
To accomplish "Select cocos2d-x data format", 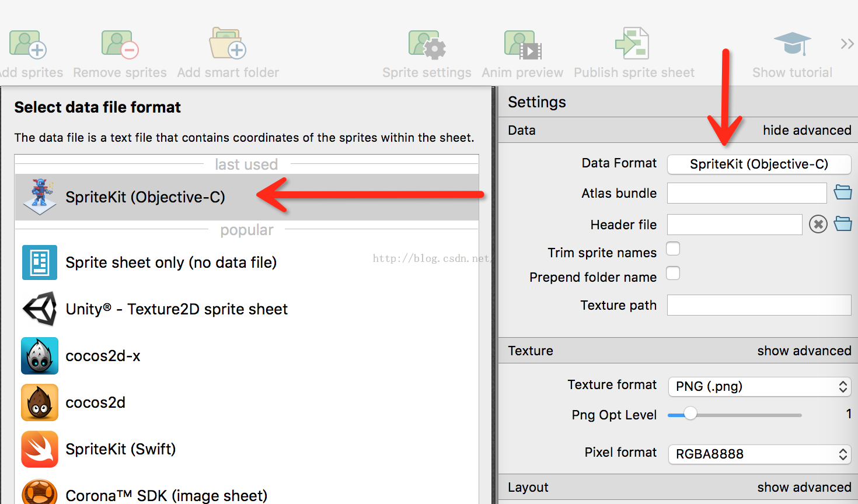I will point(103,356).
